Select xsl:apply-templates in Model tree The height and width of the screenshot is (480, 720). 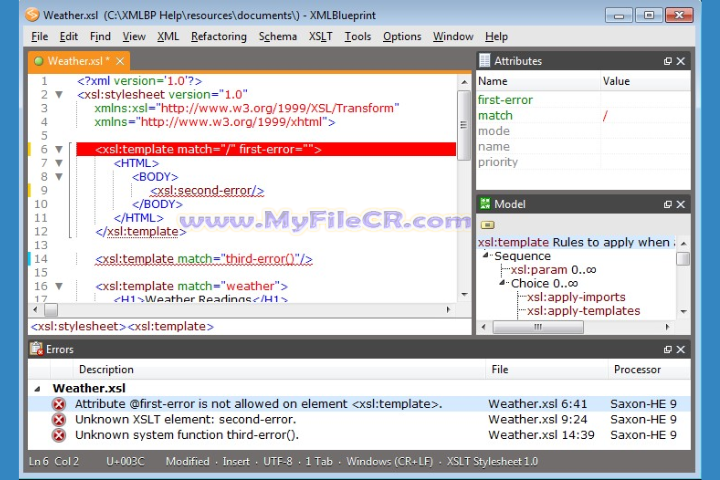(x=583, y=311)
